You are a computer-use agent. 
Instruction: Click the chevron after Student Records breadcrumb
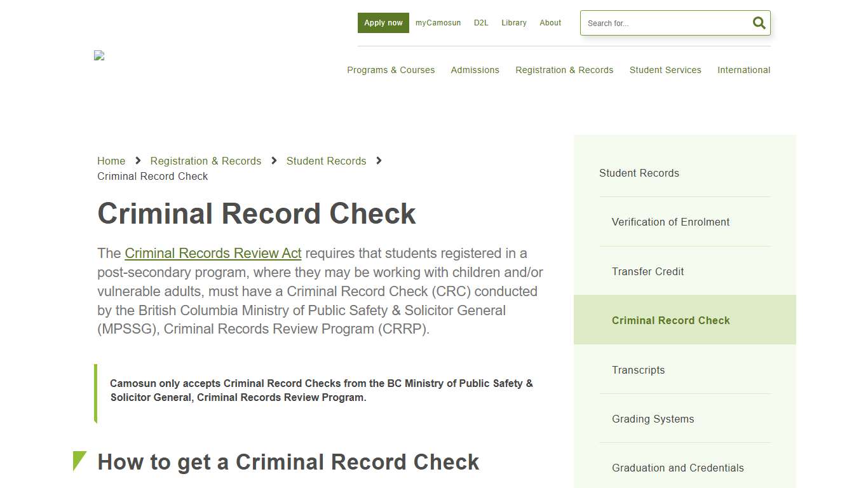379,161
